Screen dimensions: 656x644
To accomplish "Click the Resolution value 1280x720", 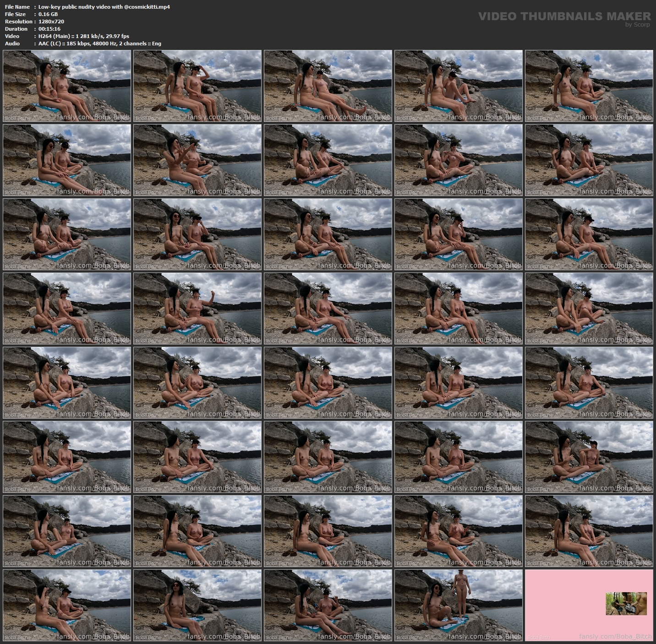I will 51,22.
